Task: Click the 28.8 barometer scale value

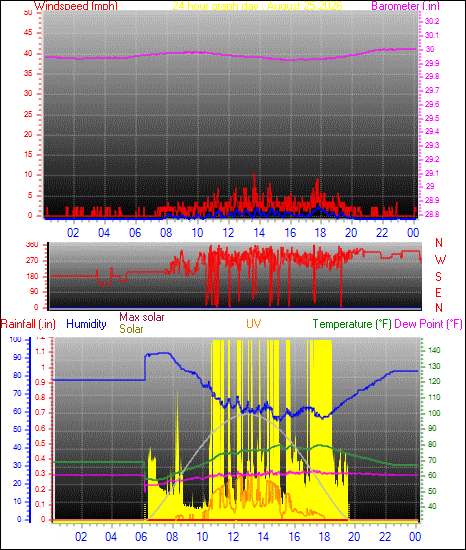Action: point(432,214)
